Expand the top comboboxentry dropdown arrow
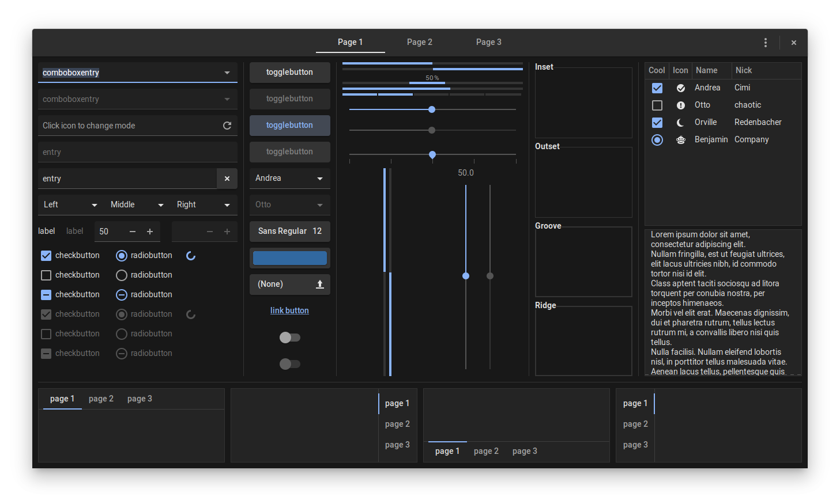This screenshot has height=504, width=840. tap(227, 73)
